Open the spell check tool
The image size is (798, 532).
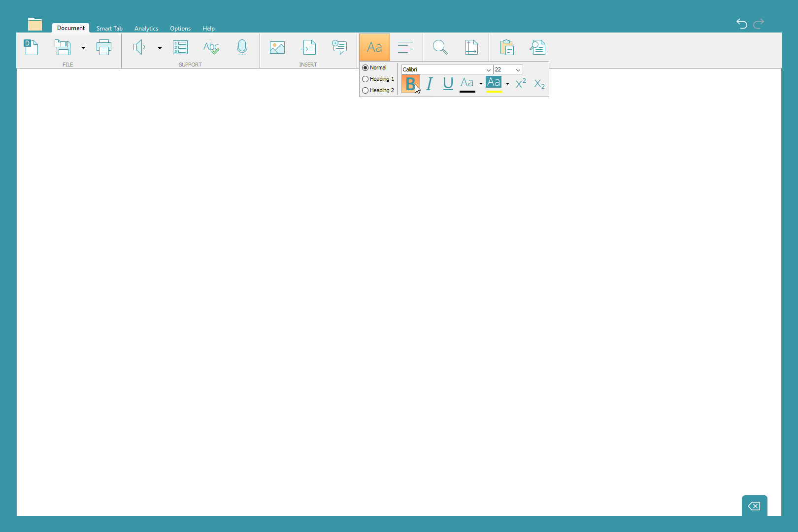click(x=211, y=47)
